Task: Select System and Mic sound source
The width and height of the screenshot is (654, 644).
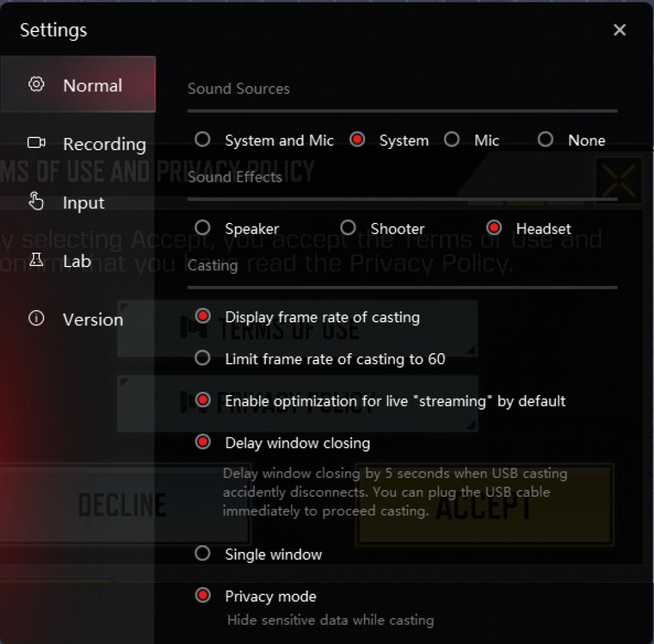Action: click(202, 140)
